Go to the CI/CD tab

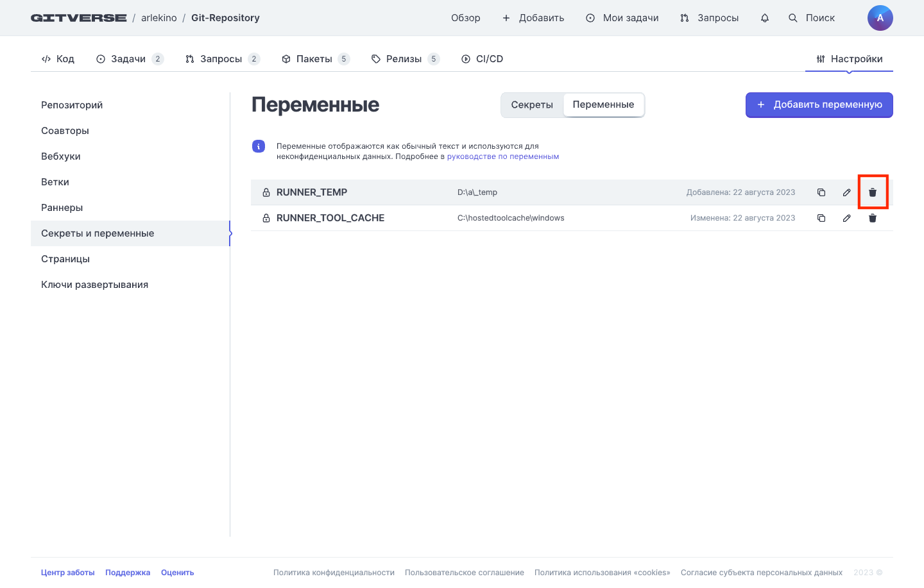click(x=482, y=59)
